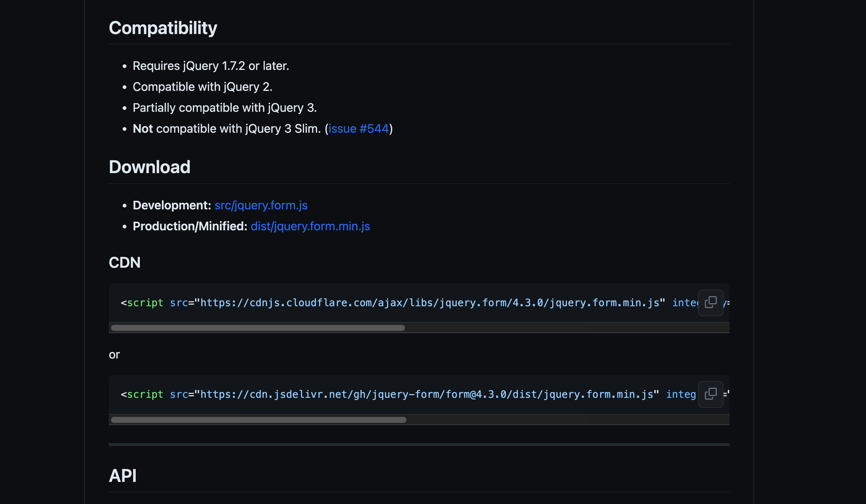866x504 pixels.
Task: Click the CDN heading
Action: pos(125,262)
